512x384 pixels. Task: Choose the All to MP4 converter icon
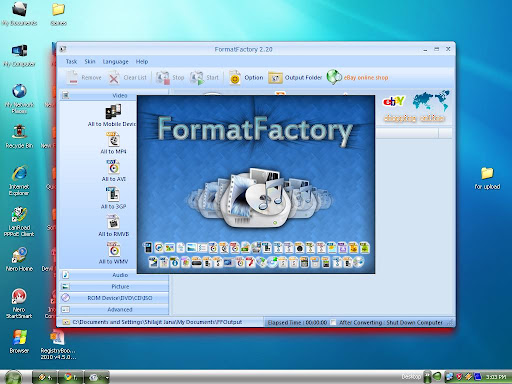tap(113, 139)
